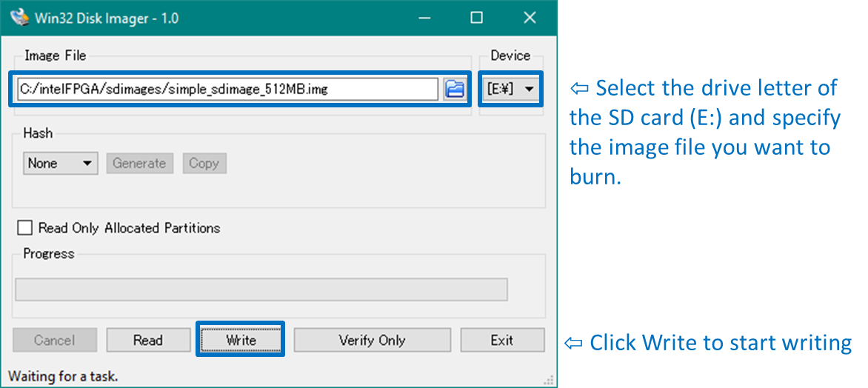Click into the Image File path field
This screenshot has width=868, height=388.
[x=226, y=90]
